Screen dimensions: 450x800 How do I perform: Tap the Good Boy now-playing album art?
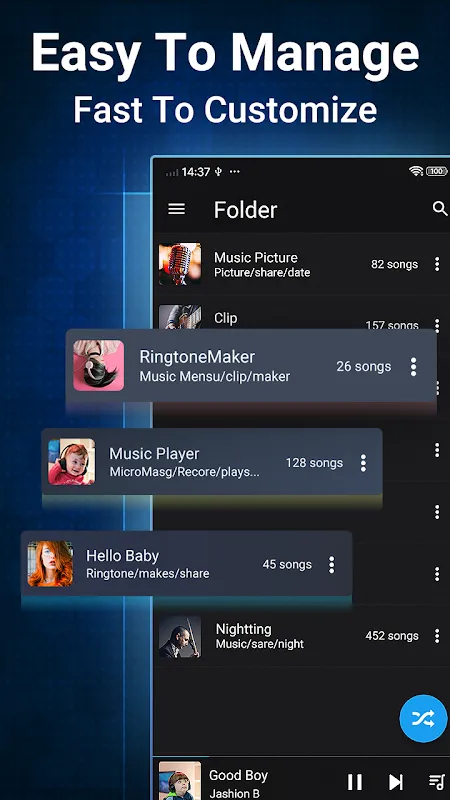180,781
